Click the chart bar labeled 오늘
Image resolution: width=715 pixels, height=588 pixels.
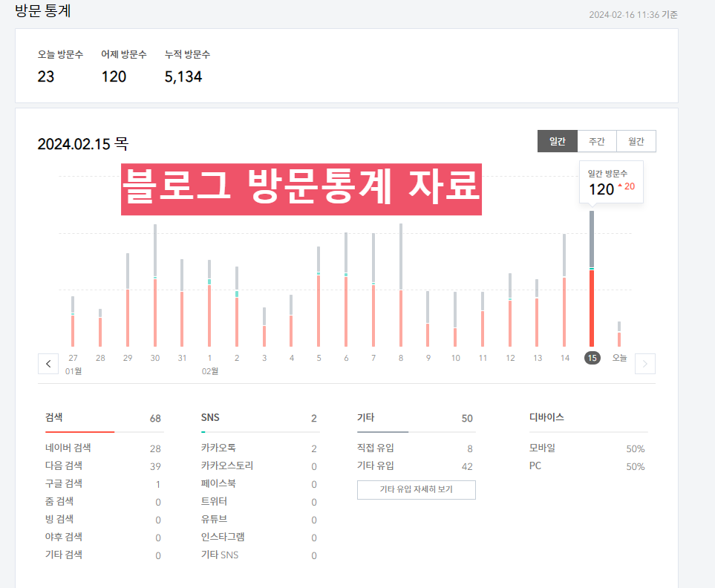[619, 334]
